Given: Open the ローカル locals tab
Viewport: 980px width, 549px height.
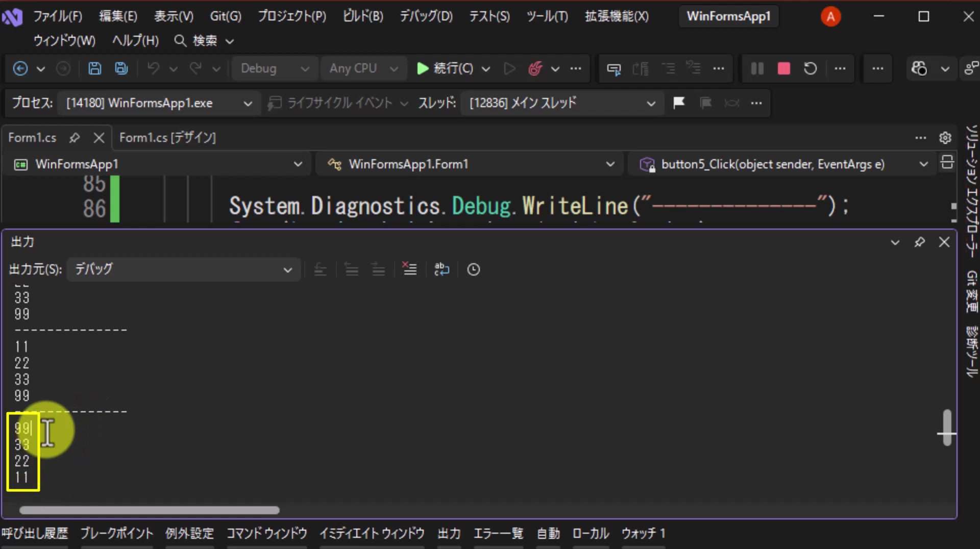Looking at the screenshot, I should tap(591, 534).
